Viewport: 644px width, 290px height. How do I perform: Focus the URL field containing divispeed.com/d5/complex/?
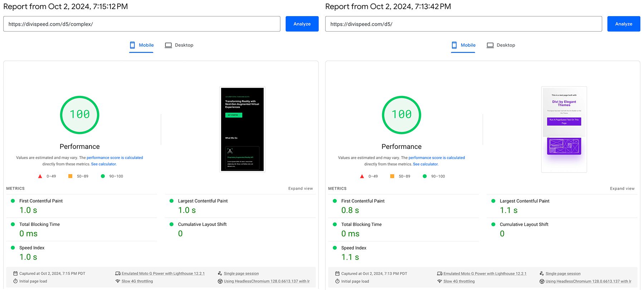click(142, 24)
